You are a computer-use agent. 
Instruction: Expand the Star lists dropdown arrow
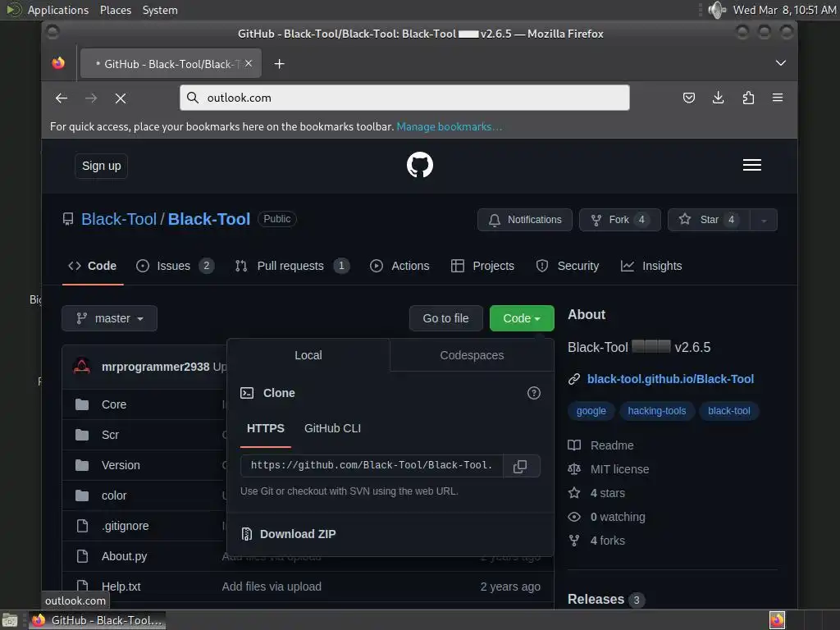pos(764,220)
